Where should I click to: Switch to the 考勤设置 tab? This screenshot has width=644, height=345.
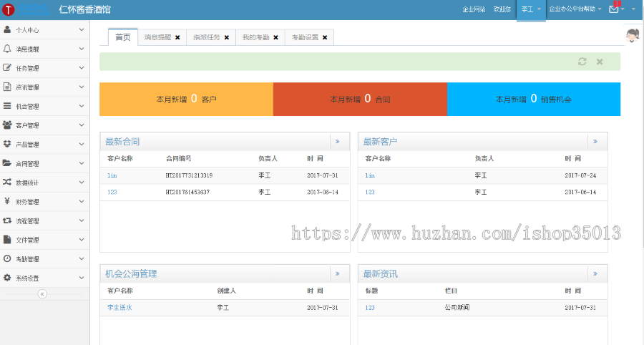coord(305,37)
